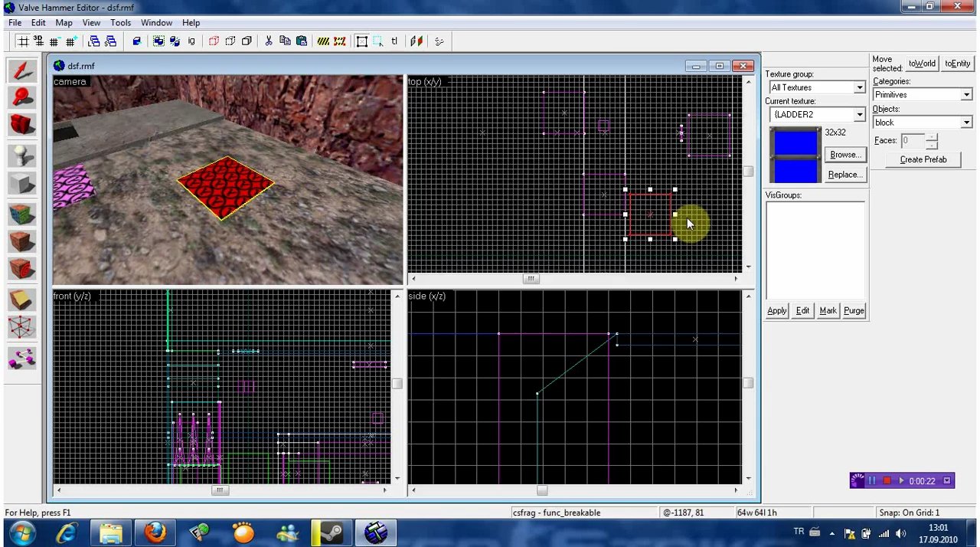This screenshot has width=980, height=547.
Task: Click the Carve tool icon
Action: (x=136, y=41)
